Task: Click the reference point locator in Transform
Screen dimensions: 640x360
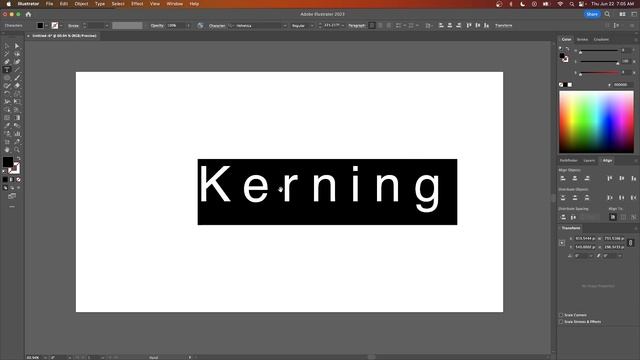Action: pyautogui.click(x=562, y=243)
